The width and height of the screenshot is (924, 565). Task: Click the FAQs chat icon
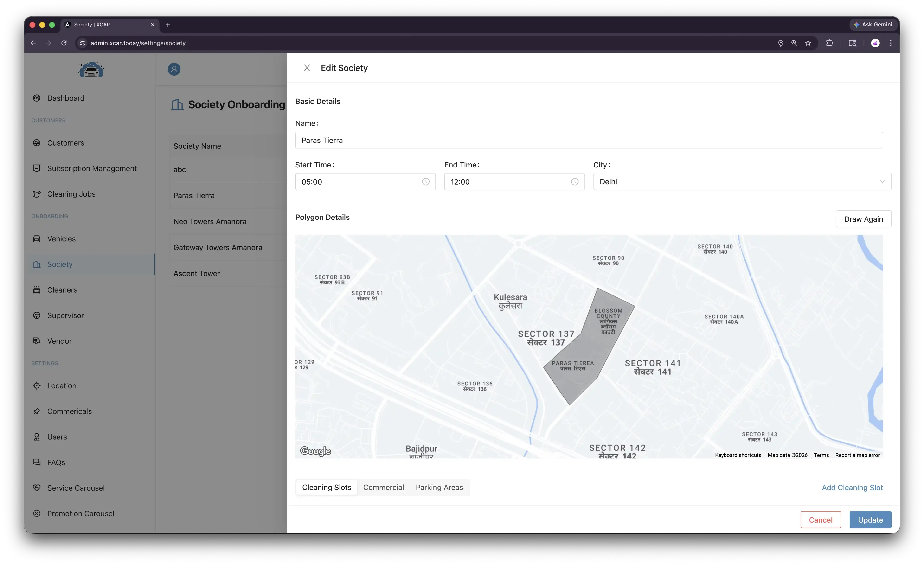(x=37, y=462)
